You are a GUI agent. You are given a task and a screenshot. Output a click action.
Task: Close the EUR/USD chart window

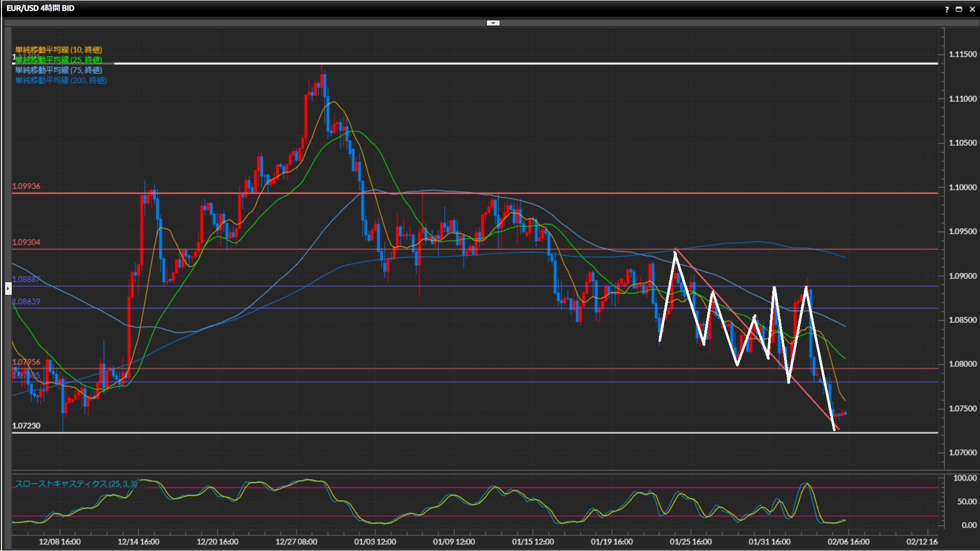click(972, 9)
